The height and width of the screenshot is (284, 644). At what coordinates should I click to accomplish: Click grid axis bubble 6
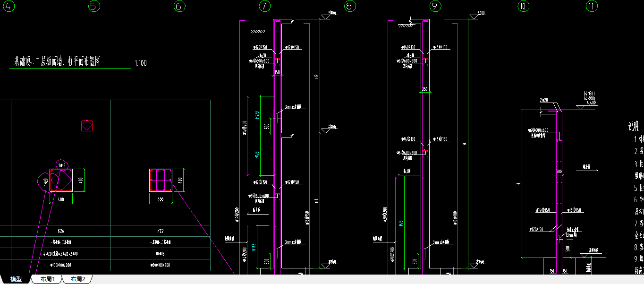pos(179,6)
